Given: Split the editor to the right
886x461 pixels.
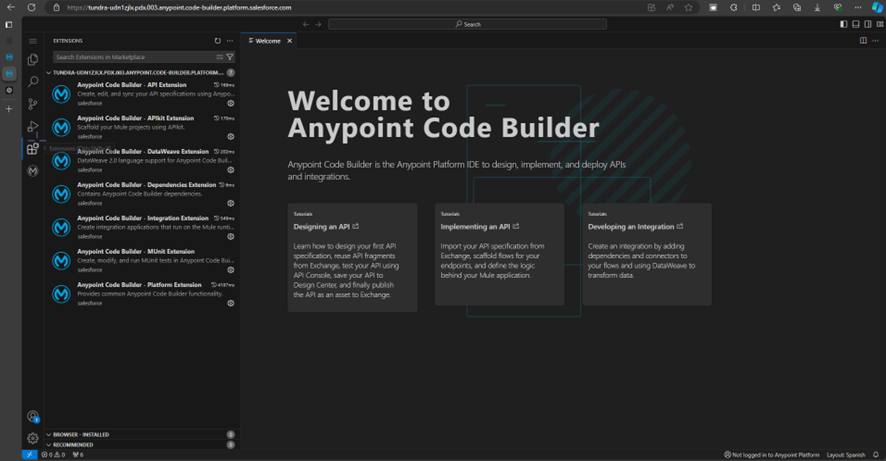Looking at the screenshot, I should tap(863, 41).
